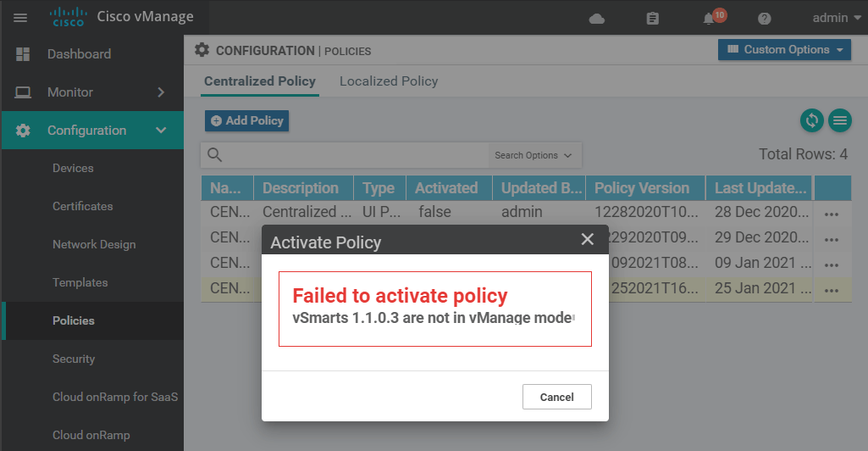Open Custom Options dropdown
Image resolution: width=868 pixels, height=451 pixels.
coord(784,49)
